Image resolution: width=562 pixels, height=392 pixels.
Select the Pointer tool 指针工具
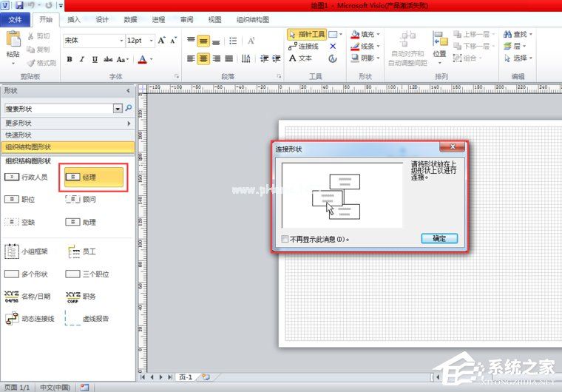point(307,35)
